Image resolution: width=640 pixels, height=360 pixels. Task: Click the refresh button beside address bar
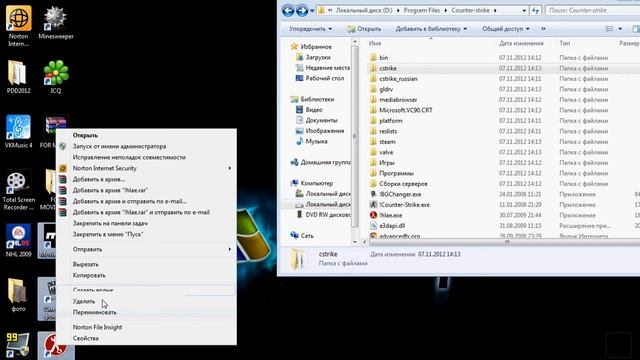[x=536, y=11]
